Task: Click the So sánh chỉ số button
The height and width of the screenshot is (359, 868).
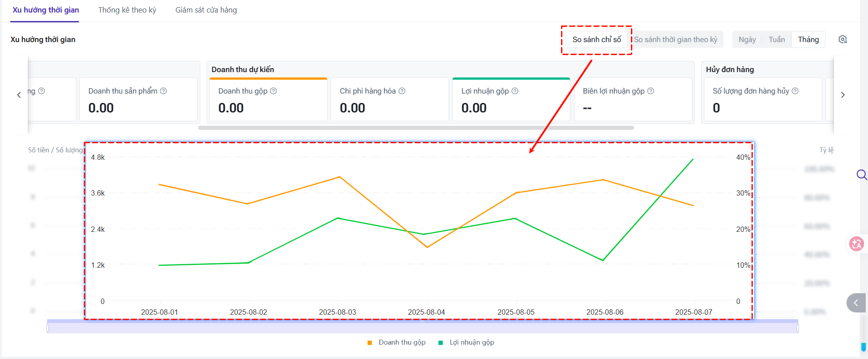Action: [x=596, y=39]
